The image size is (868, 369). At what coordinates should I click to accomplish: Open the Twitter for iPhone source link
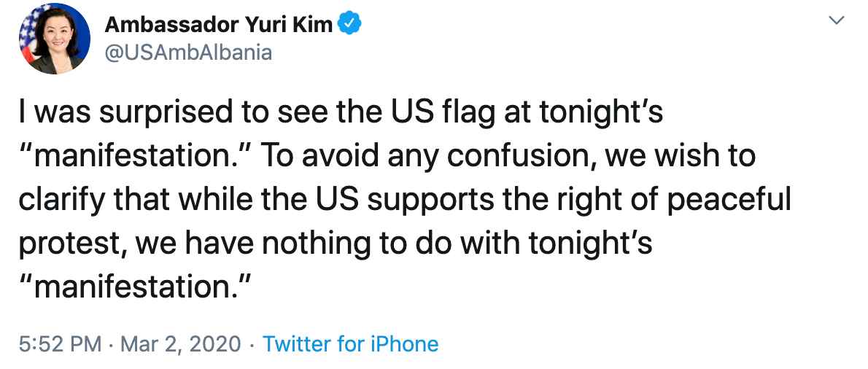[350, 343]
